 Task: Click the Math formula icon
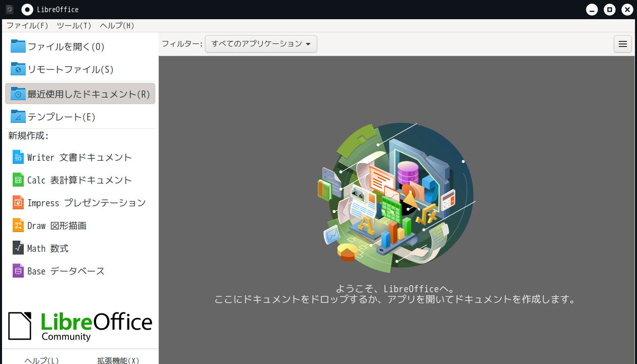[x=18, y=248]
